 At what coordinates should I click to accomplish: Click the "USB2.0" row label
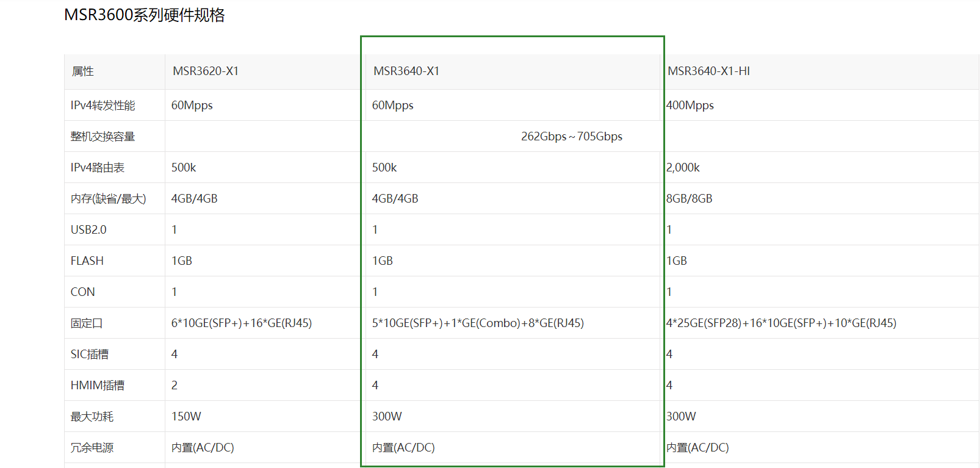click(88, 230)
